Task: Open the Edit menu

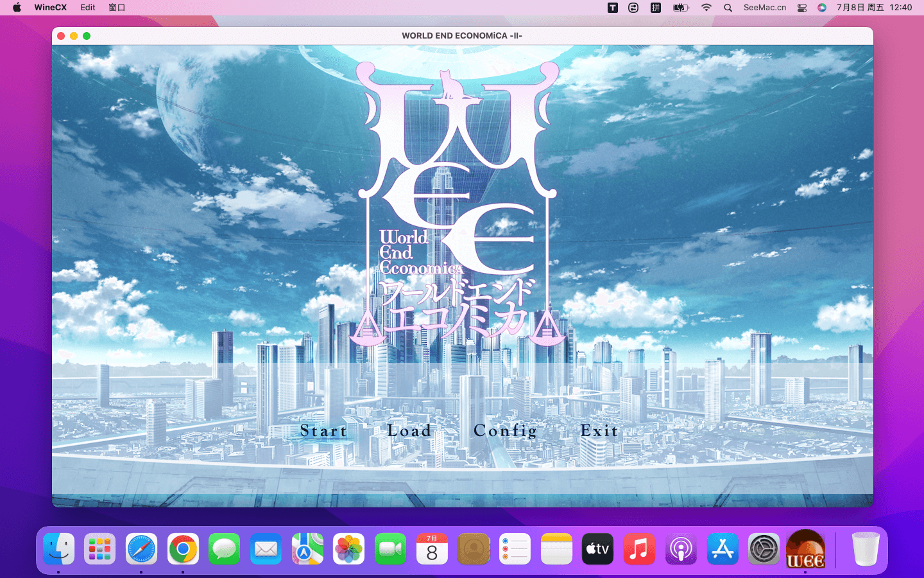Action: coord(88,8)
